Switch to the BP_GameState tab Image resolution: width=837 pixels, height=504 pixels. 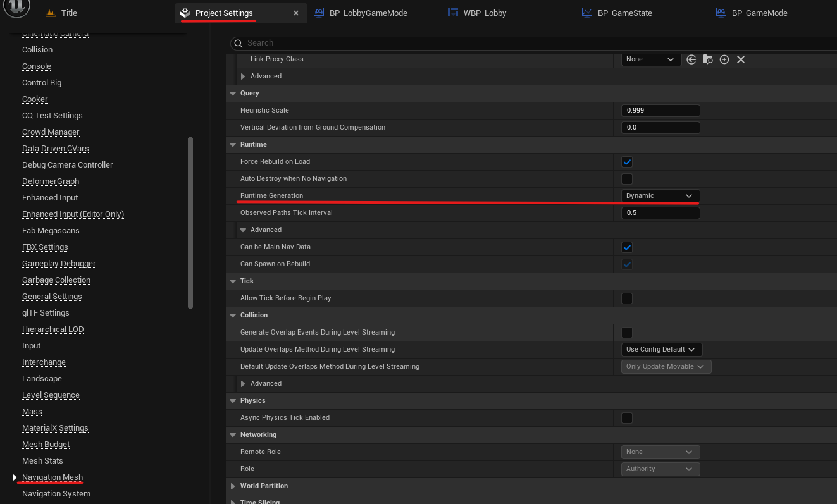pyautogui.click(x=626, y=13)
